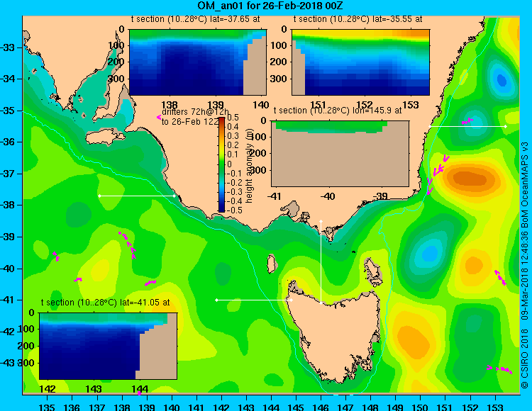Click "138" on the lat=-37.65 section axis
Image resolution: width=532 pixels, height=411 pixels.
coord(170,105)
